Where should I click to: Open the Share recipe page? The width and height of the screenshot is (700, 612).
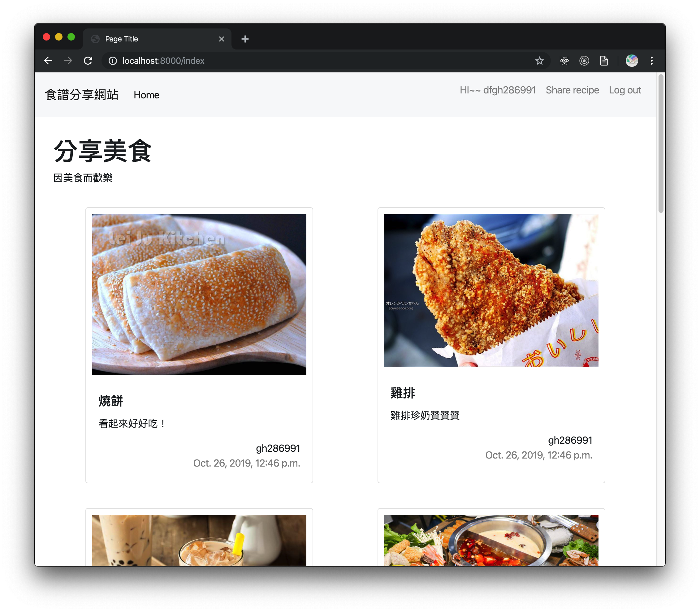[572, 90]
